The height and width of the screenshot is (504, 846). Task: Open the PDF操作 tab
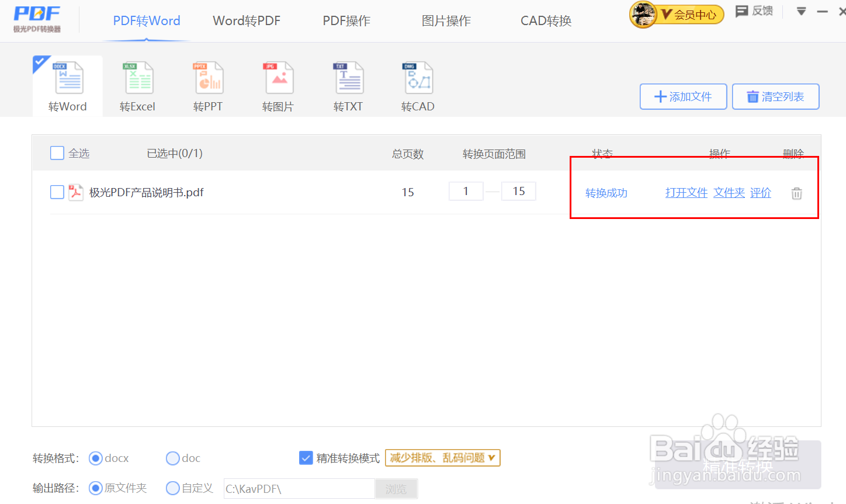point(346,20)
